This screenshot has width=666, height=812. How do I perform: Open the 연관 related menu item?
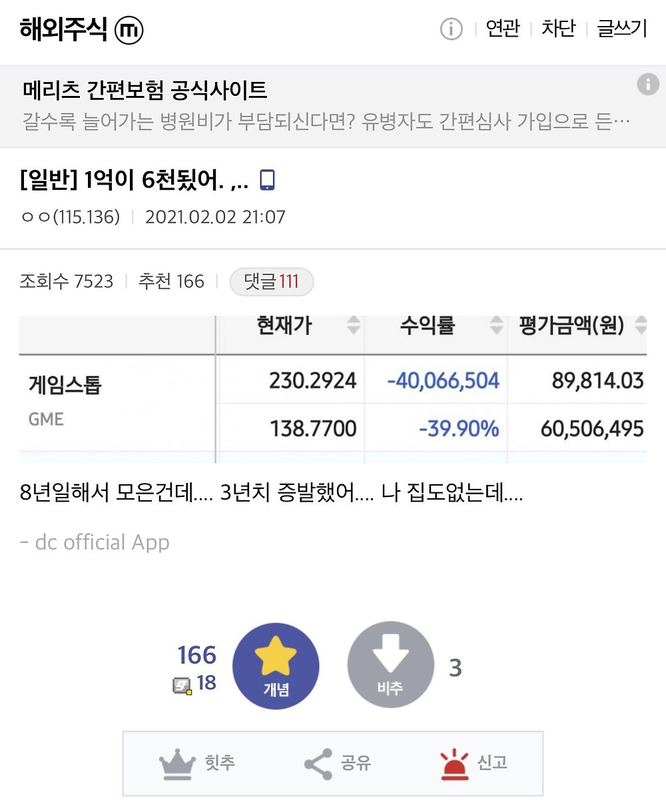pos(502,29)
